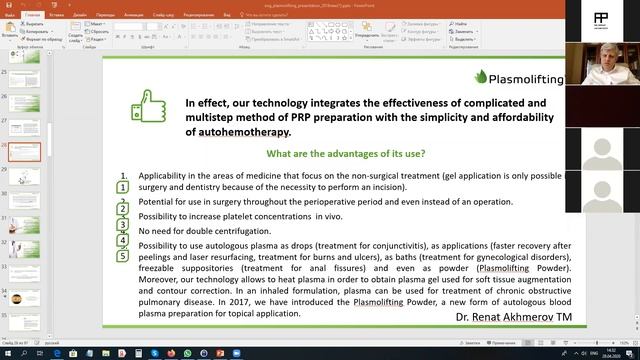Click the New Slide (Создать слайд) icon
Screen dimensions: 640x360
[x=75, y=27]
